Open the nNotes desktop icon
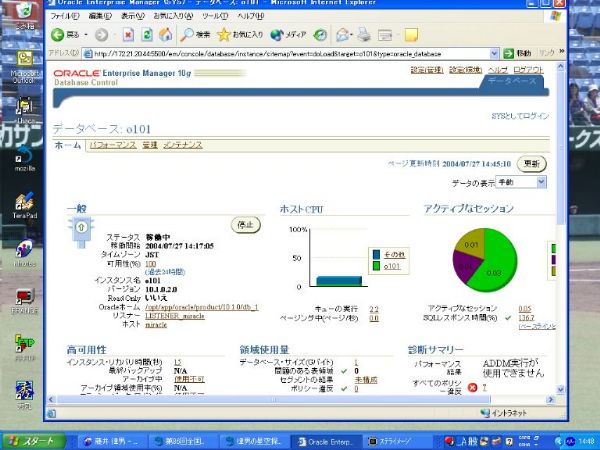The width and height of the screenshot is (600, 450). 25,253
